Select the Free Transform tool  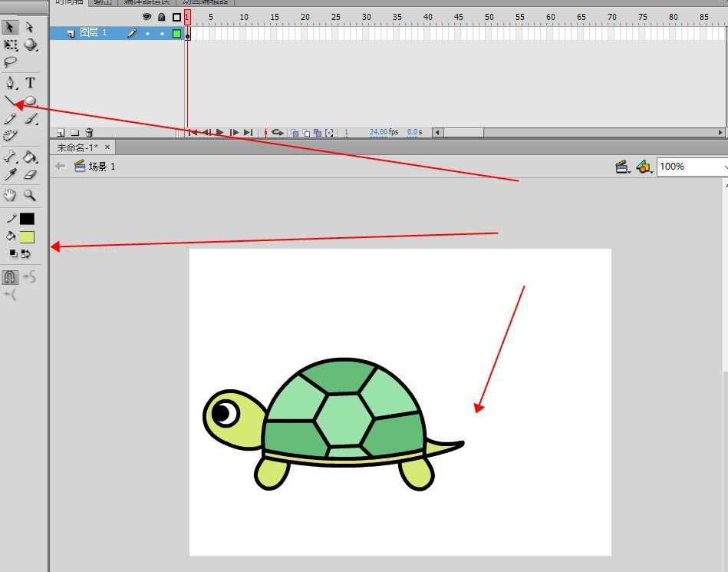[x=11, y=45]
